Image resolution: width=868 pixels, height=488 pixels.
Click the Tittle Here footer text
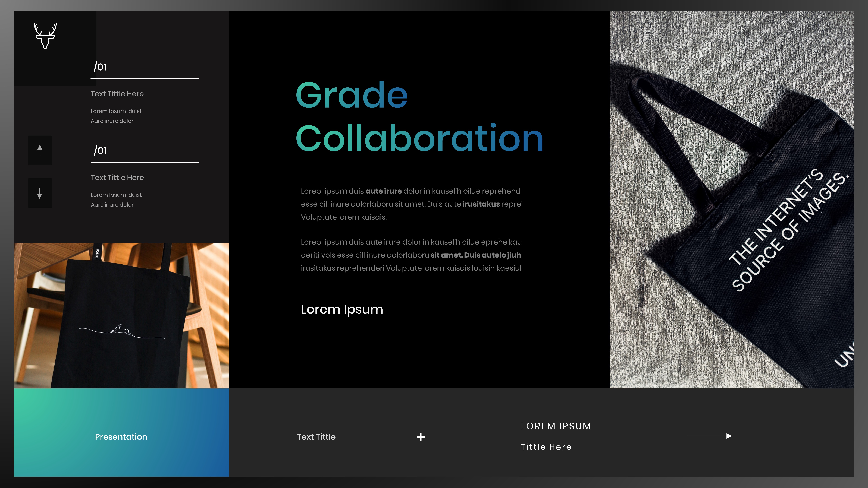[546, 447]
